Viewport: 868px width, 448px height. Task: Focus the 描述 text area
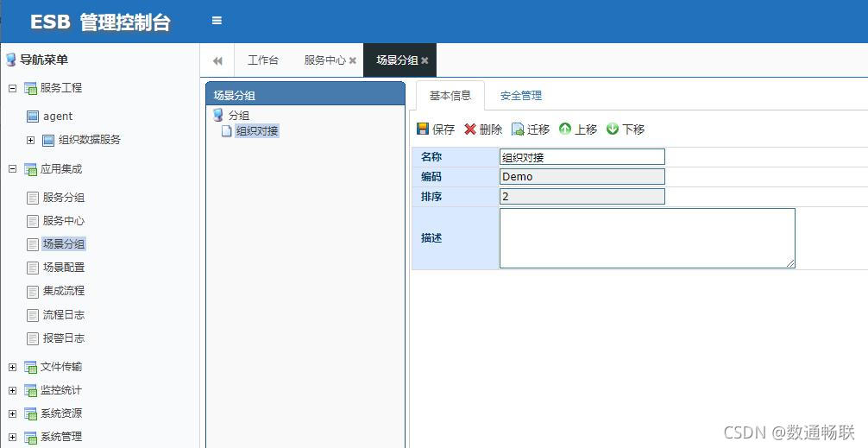coord(647,238)
